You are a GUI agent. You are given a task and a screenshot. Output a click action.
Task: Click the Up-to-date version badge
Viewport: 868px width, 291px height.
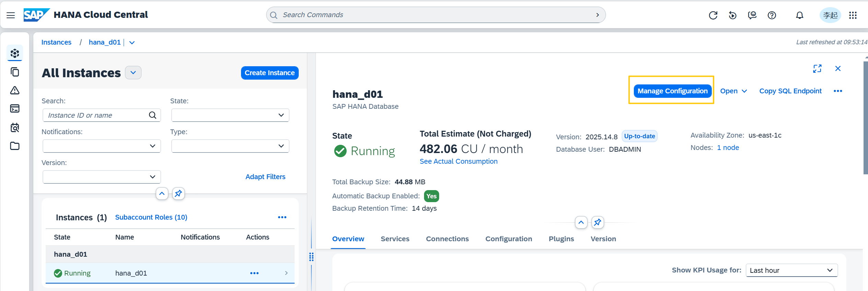click(x=639, y=136)
